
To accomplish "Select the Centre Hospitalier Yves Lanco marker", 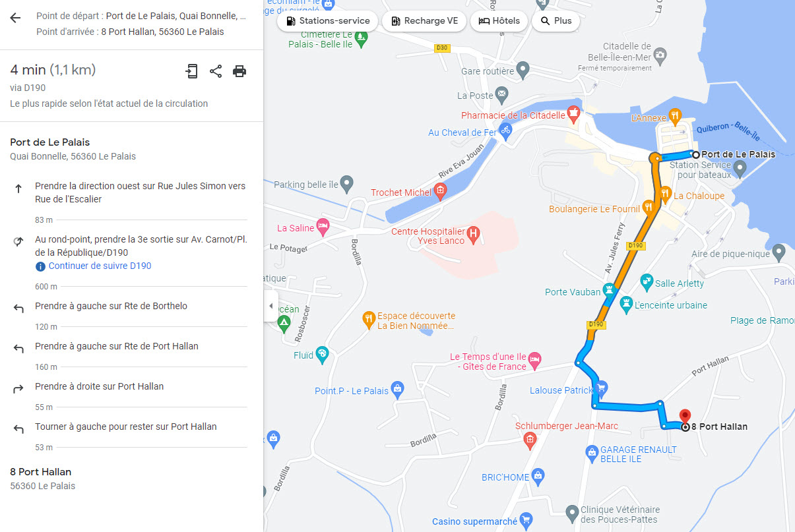I will pos(472,233).
